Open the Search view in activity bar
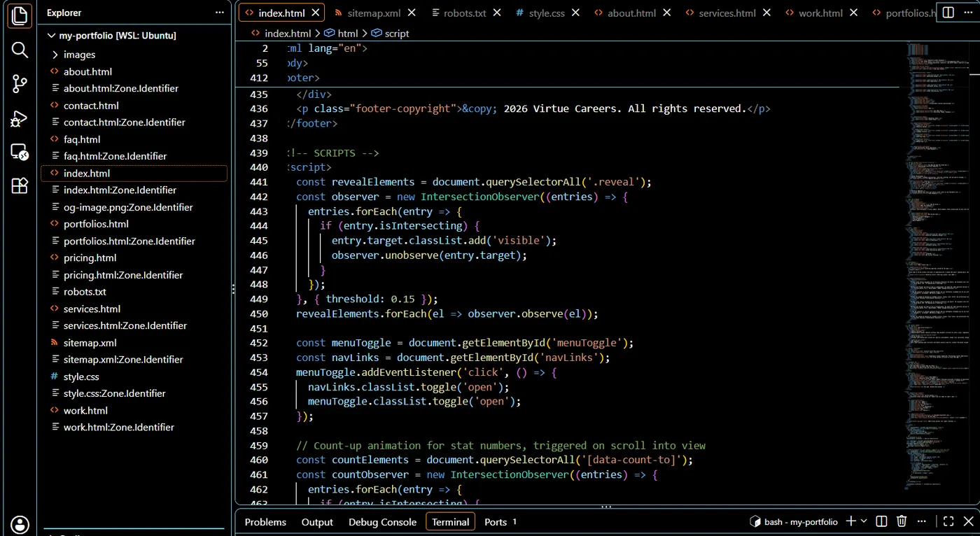The width and height of the screenshot is (980, 536). (x=20, y=50)
